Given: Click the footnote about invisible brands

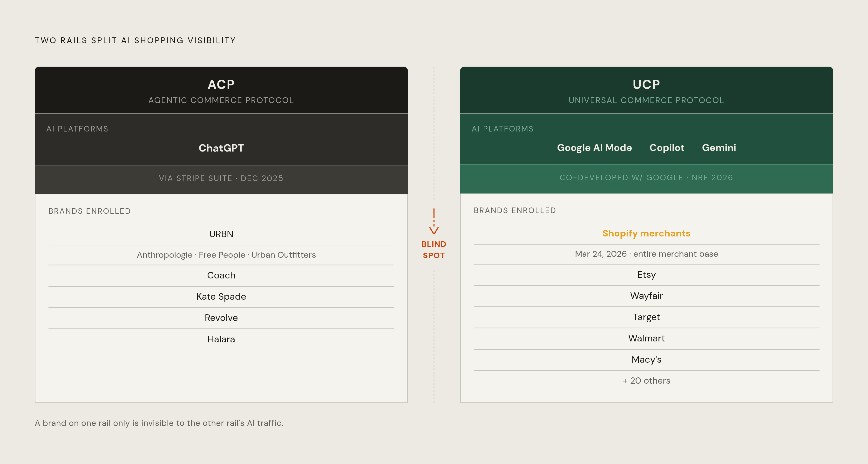Looking at the screenshot, I should tap(159, 423).
